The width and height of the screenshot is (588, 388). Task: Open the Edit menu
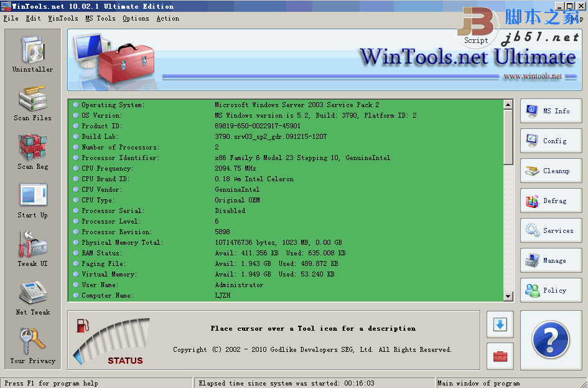pos(34,19)
